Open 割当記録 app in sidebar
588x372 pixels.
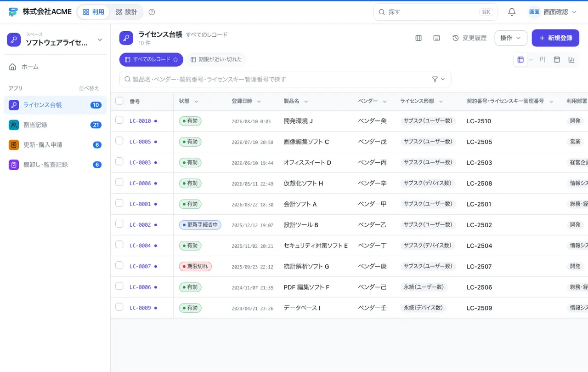tap(55, 125)
